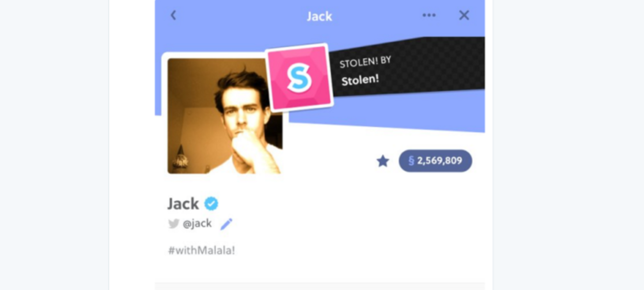Click the large Jack name heading

pos(183,203)
